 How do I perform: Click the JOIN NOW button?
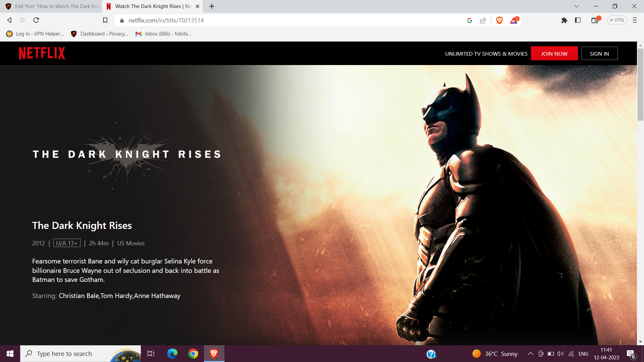[x=554, y=53]
